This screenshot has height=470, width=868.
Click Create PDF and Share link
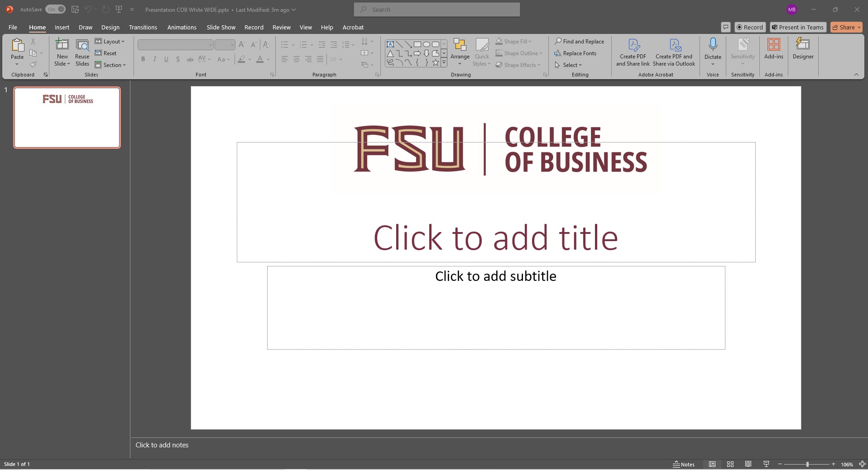633,52
